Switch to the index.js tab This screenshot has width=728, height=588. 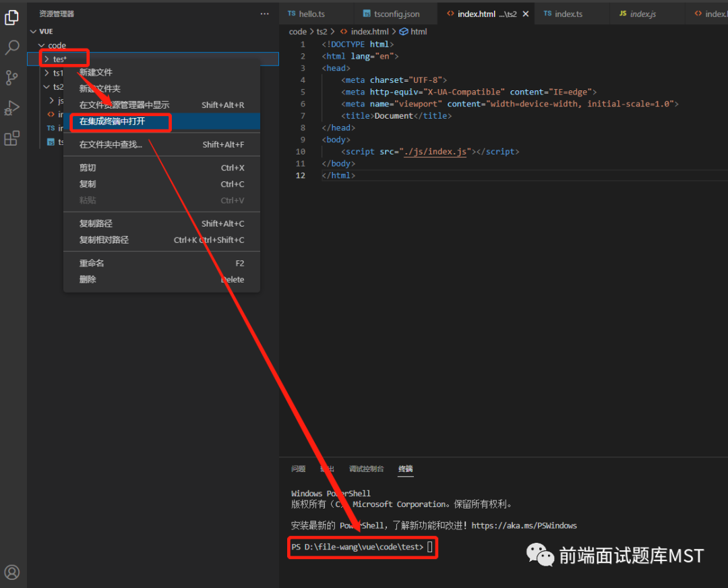pyautogui.click(x=647, y=14)
